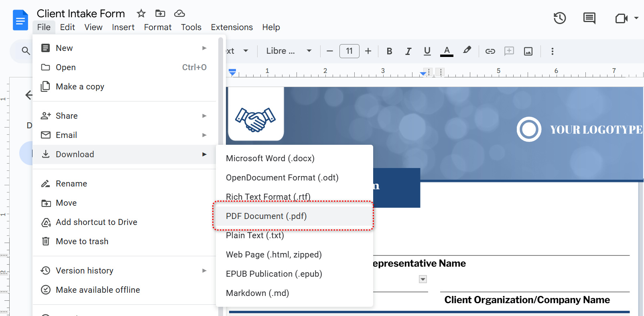Click the font size input field
Screen dimensions: 644x316
349,51
